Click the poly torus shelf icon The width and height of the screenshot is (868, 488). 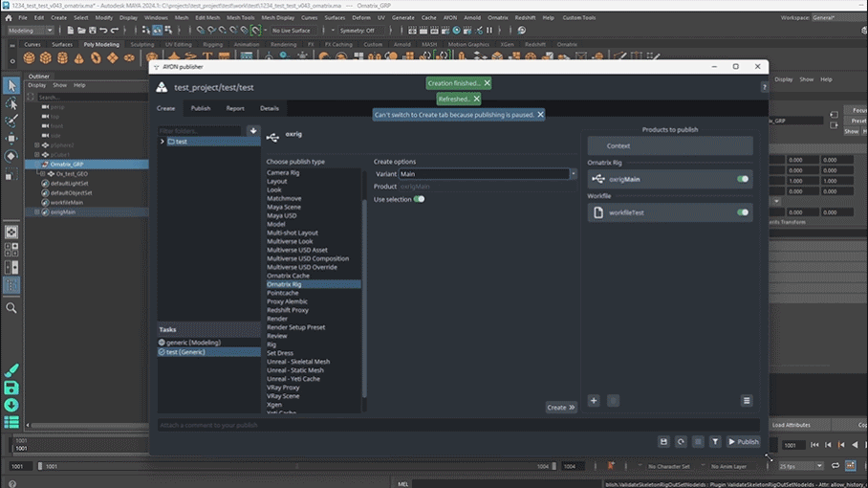pyautogui.click(x=96, y=57)
